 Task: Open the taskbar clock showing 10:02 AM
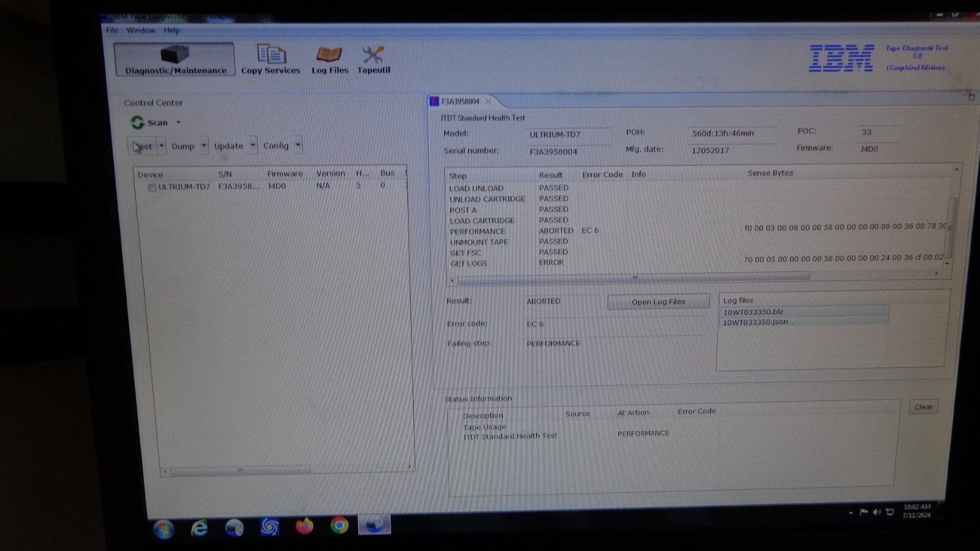pos(916,511)
